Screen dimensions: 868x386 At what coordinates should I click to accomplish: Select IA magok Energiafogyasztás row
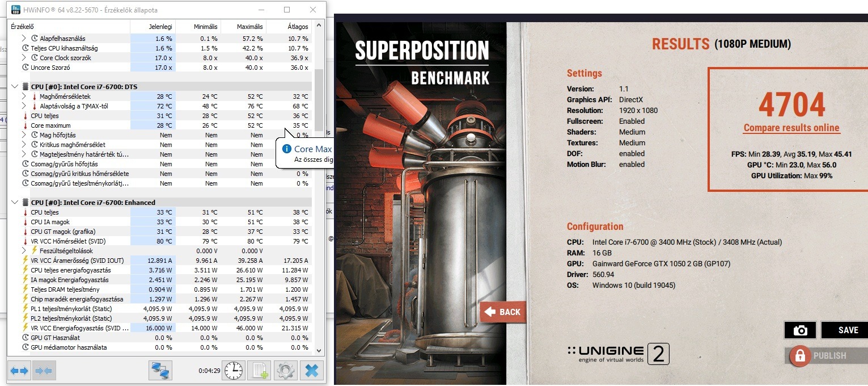160,280
